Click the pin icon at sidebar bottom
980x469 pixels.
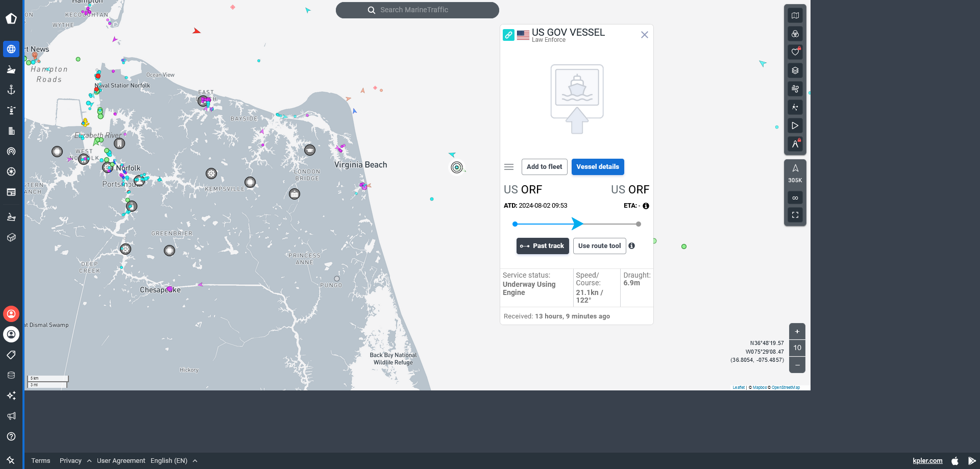pyautogui.click(x=11, y=460)
